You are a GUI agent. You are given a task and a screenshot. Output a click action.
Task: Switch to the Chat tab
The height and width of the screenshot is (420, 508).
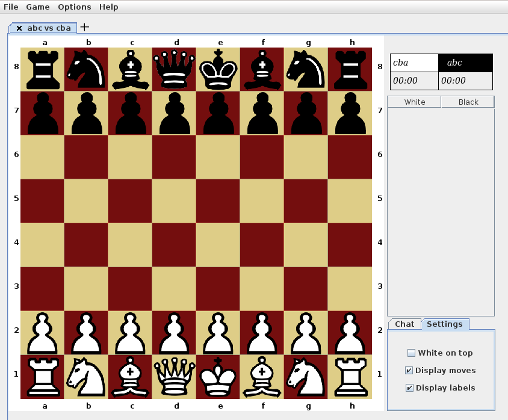point(404,324)
